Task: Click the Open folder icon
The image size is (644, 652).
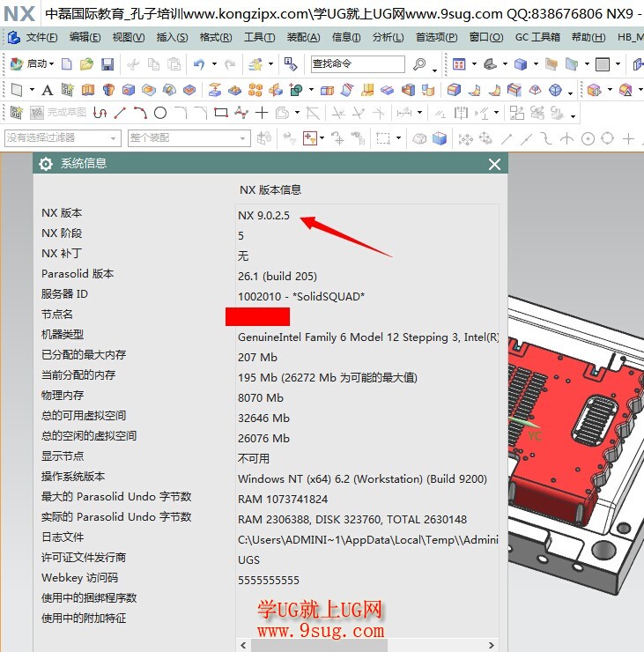Action: pyautogui.click(x=86, y=64)
